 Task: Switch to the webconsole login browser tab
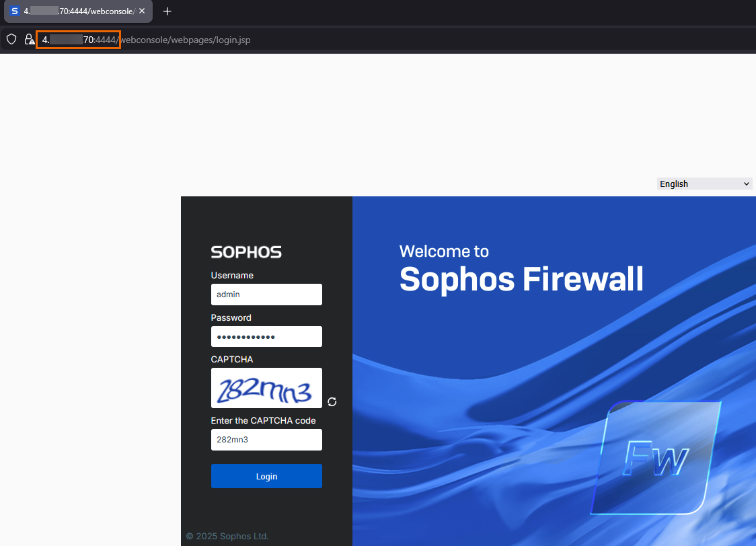(74, 11)
